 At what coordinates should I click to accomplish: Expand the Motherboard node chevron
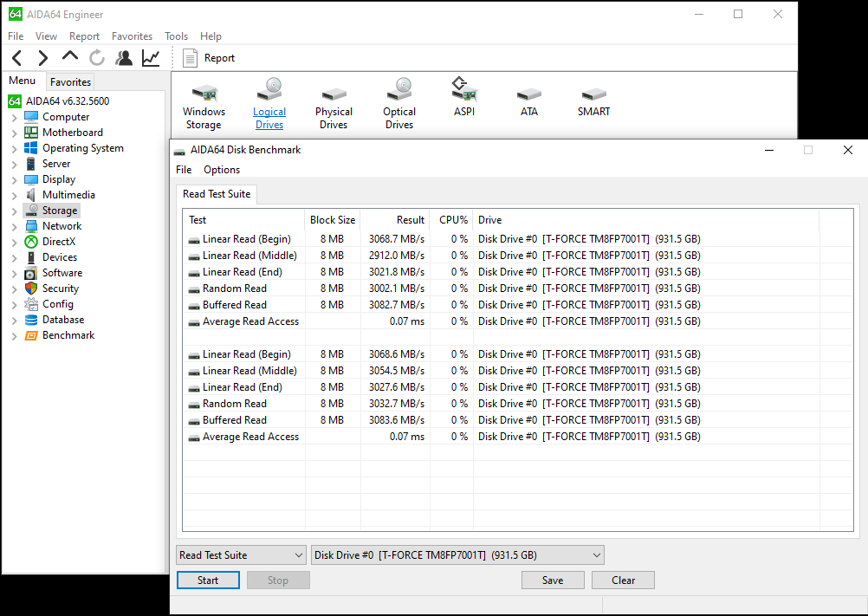15,133
